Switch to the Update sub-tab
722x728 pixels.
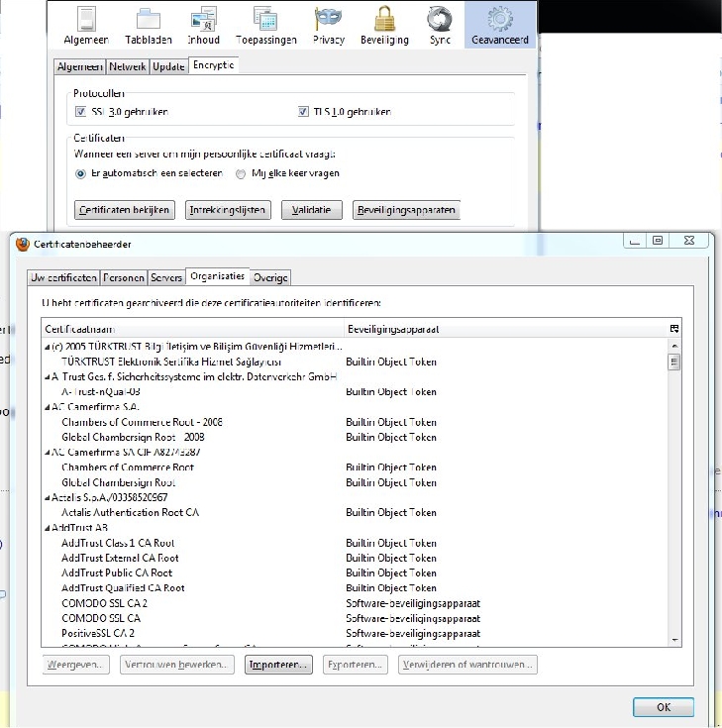coord(168,67)
